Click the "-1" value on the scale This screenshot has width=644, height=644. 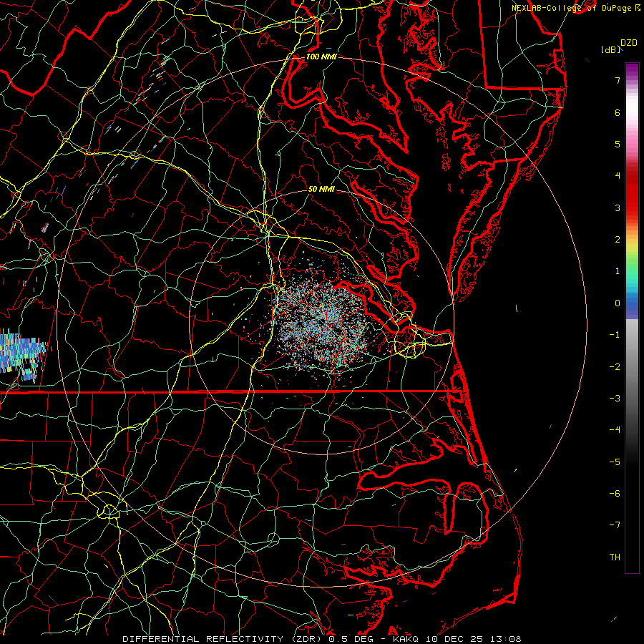(x=615, y=335)
